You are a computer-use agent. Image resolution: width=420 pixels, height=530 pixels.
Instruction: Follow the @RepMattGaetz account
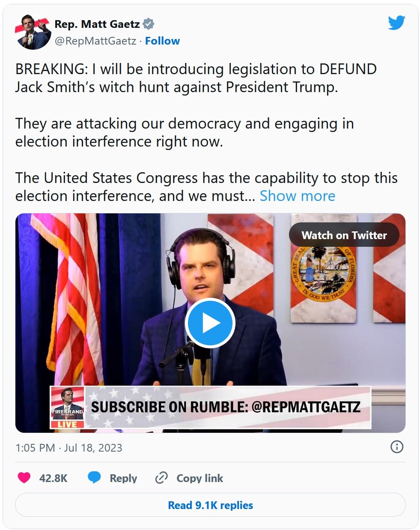[162, 41]
